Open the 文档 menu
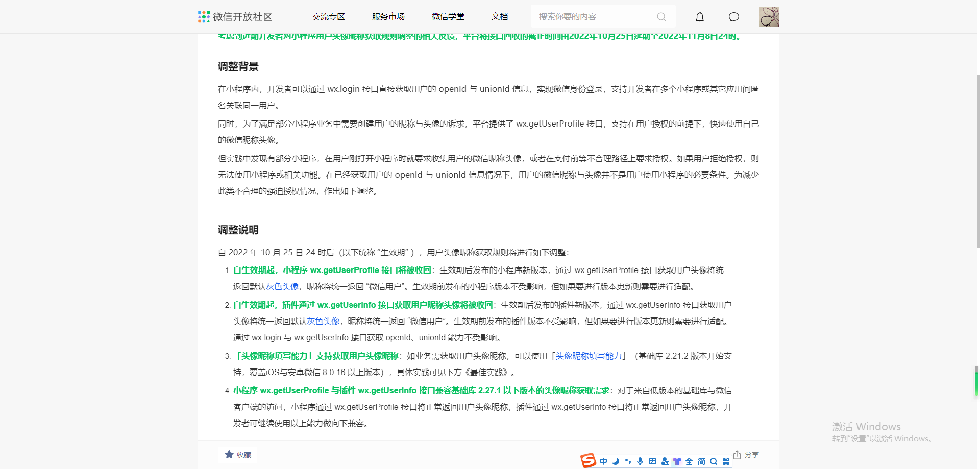Image resolution: width=980 pixels, height=469 pixels. click(x=500, y=17)
